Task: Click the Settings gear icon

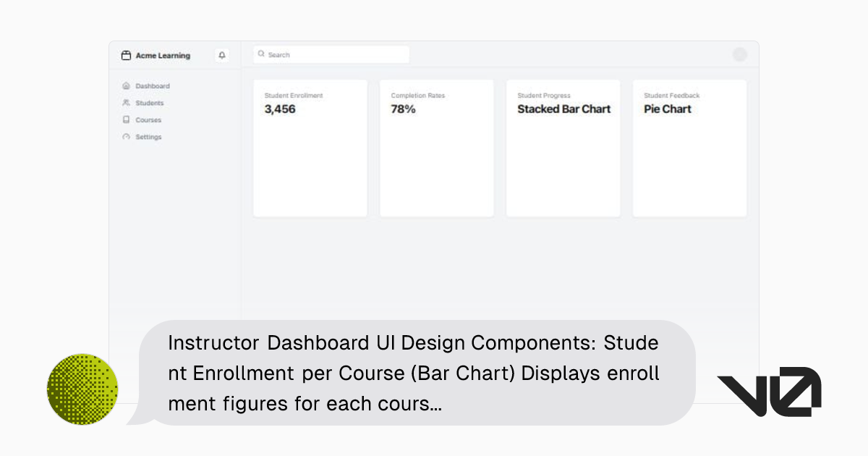Action: pyautogui.click(x=127, y=137)
